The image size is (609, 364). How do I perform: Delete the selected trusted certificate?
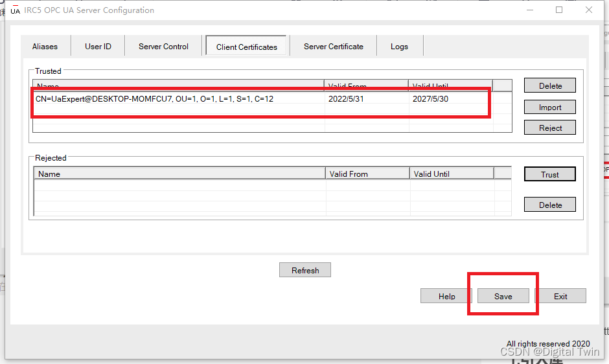550,85
